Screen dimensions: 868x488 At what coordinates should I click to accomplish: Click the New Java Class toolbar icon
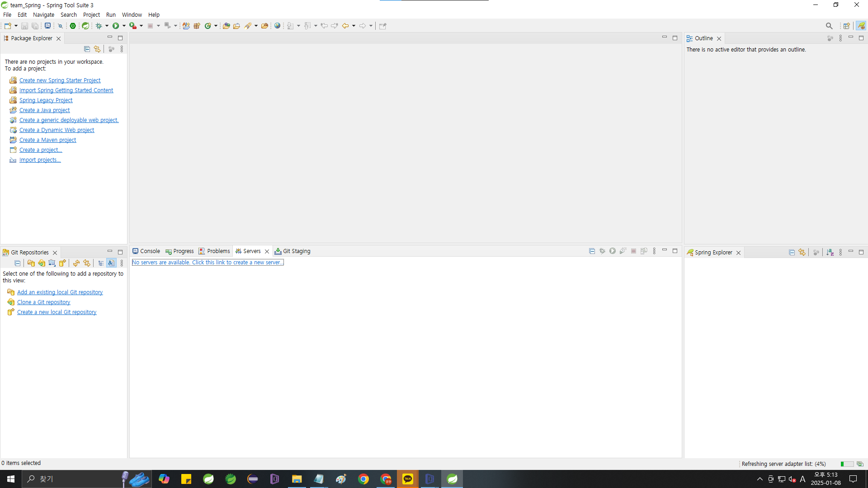click(x=208, y=26)
